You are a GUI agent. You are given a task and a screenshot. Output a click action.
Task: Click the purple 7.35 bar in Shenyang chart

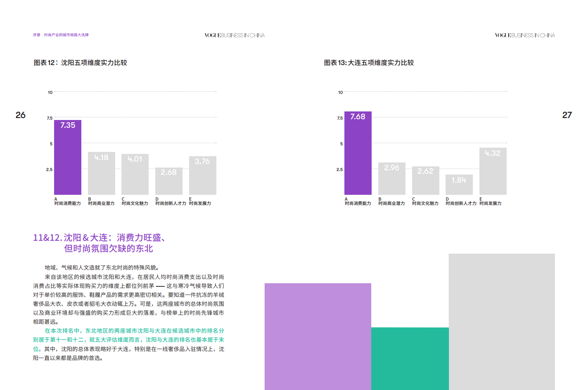68,158
